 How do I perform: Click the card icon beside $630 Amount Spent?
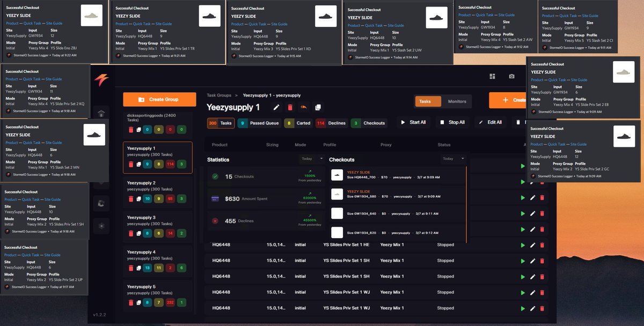click(215, 198)
